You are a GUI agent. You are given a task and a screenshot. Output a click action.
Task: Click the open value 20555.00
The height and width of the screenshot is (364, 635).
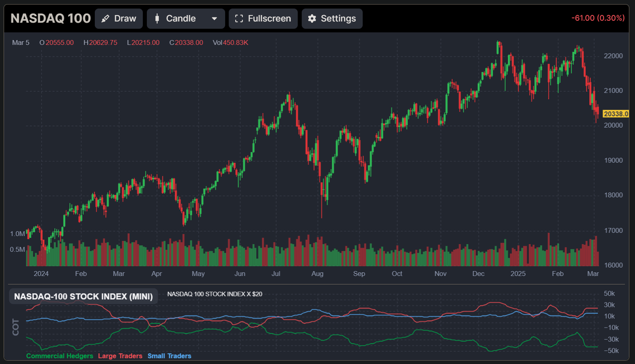coord(60,43)
